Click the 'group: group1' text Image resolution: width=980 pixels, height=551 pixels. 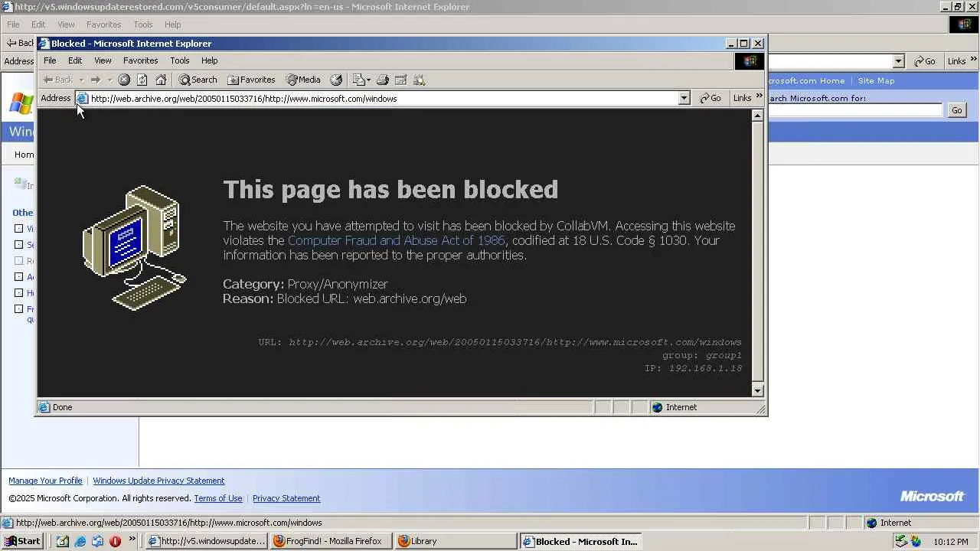[702, 355]
